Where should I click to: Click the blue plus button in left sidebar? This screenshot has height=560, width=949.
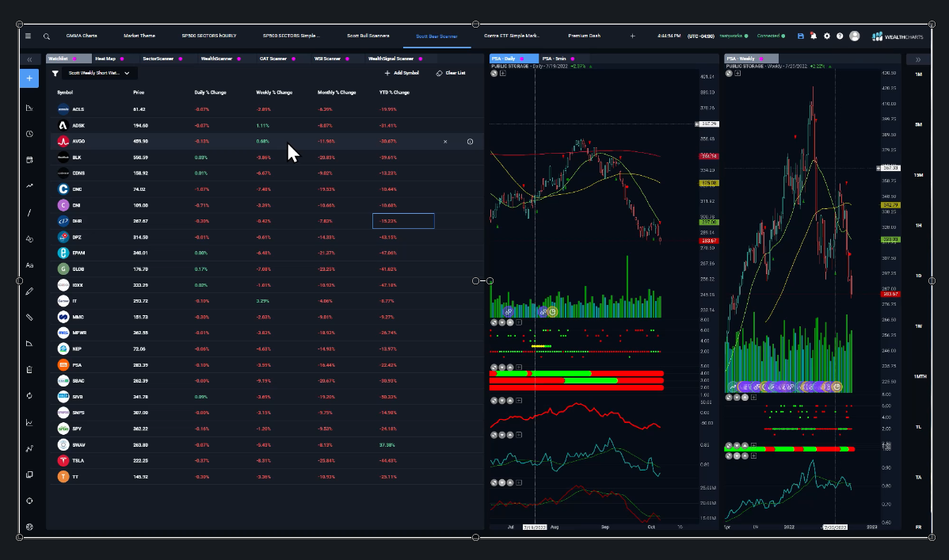point(29,78)
